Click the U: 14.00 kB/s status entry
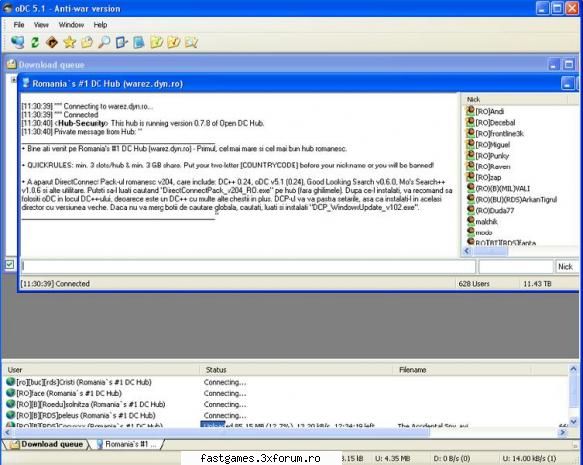Screen dimensions: 583x465 click(x=529, y=459)
